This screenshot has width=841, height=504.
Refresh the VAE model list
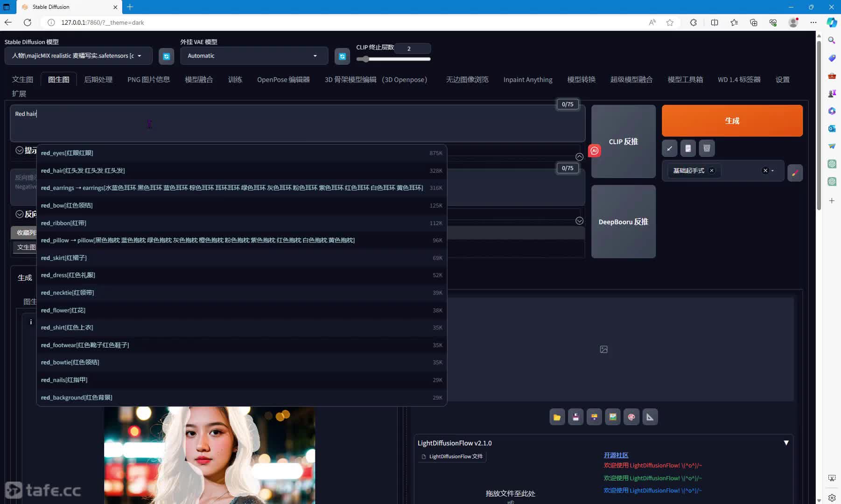coord(342,56)
